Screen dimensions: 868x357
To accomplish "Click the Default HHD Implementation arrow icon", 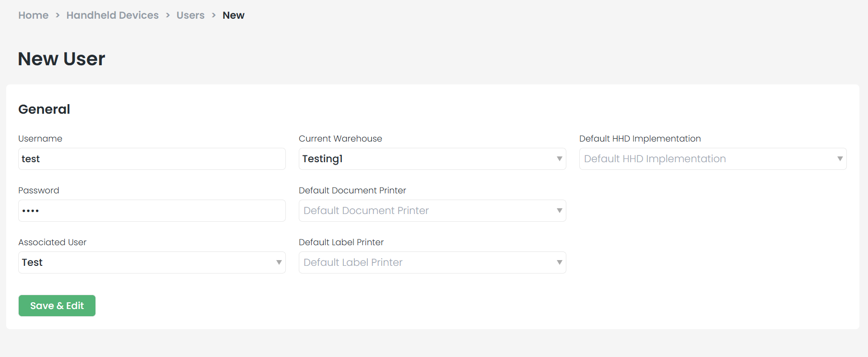I will coord(840,159).
